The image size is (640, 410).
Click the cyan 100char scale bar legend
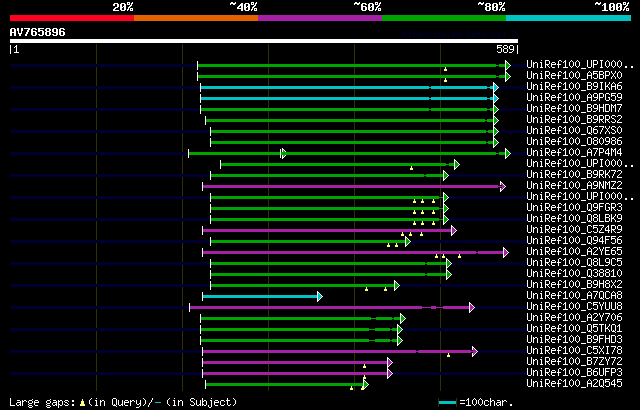(447, 403)
